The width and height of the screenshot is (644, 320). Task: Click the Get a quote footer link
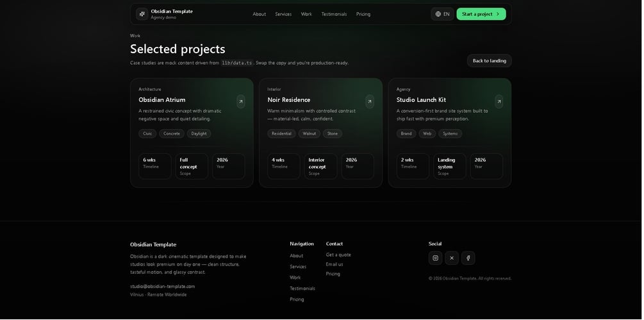pyautogui.click(x=338, y=255)
